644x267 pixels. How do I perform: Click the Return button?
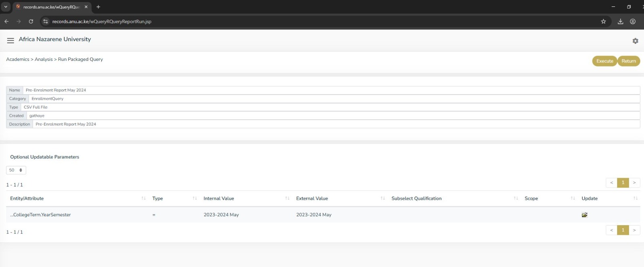pyautogui.click(x=628, y=61)
